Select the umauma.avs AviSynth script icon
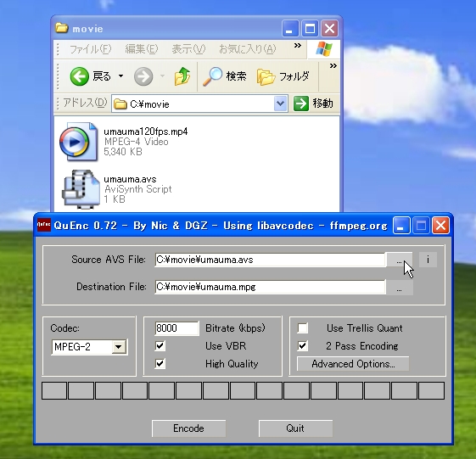 click(x=81, y=189)
